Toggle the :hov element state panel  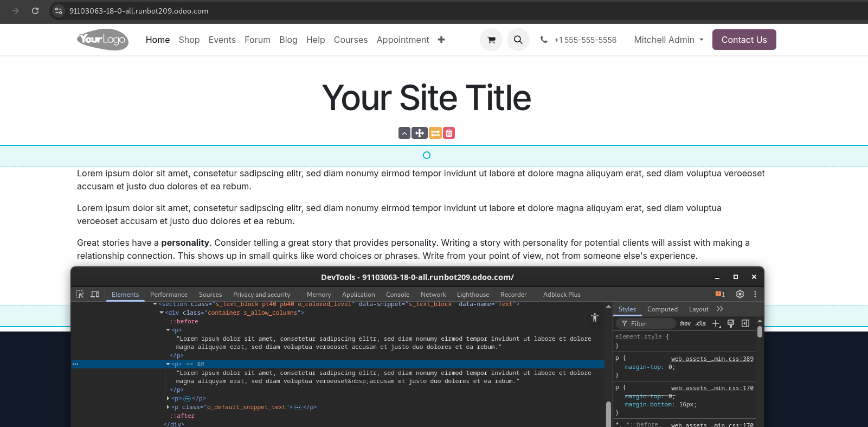point(685,323)
